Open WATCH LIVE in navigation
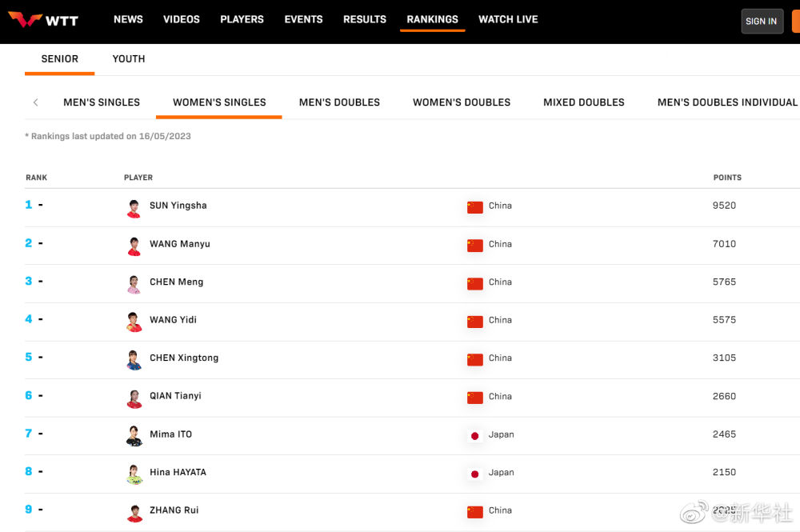The image size is (800, 532). (508, 19)
